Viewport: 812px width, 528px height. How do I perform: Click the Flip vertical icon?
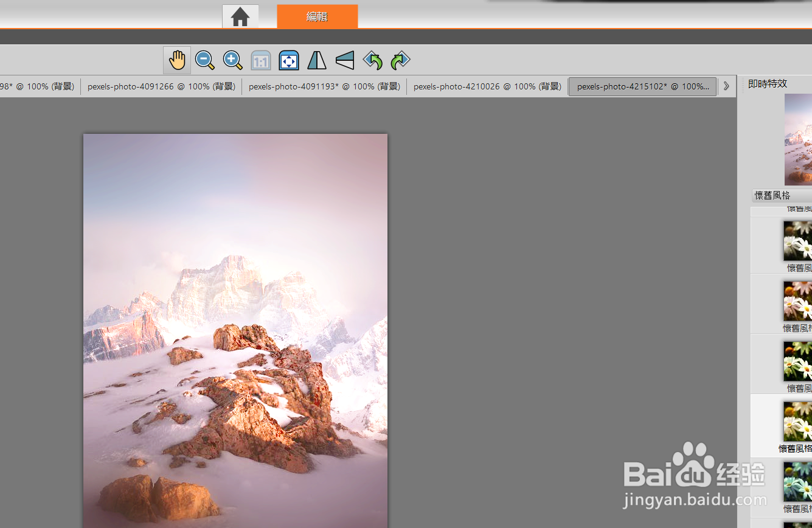point(345,60)
